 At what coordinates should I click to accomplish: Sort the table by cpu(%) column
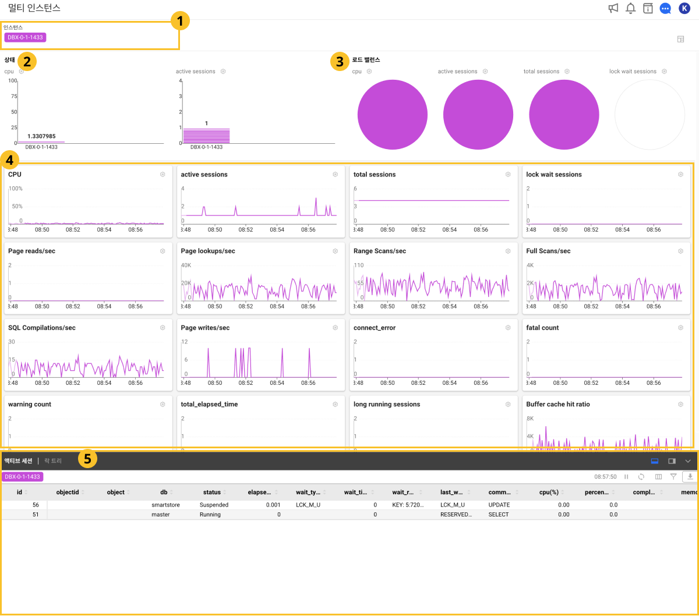pyautogui.click(x=552, y=492)
